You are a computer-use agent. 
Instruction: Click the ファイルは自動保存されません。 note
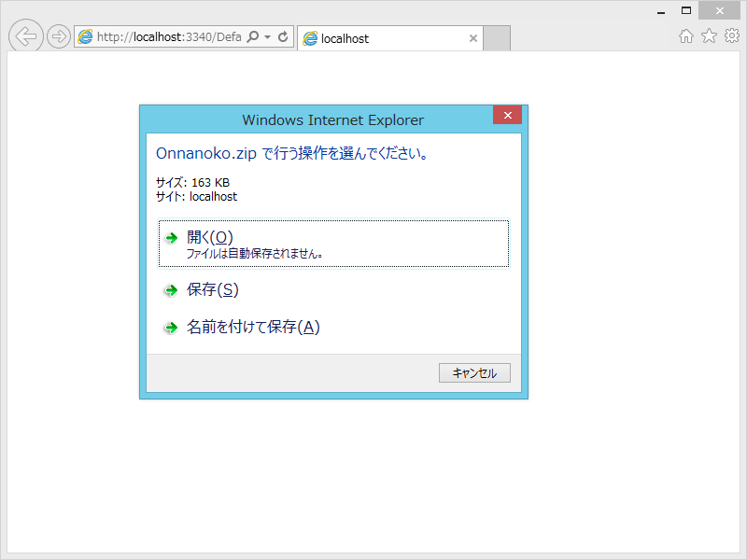[255, 254]
